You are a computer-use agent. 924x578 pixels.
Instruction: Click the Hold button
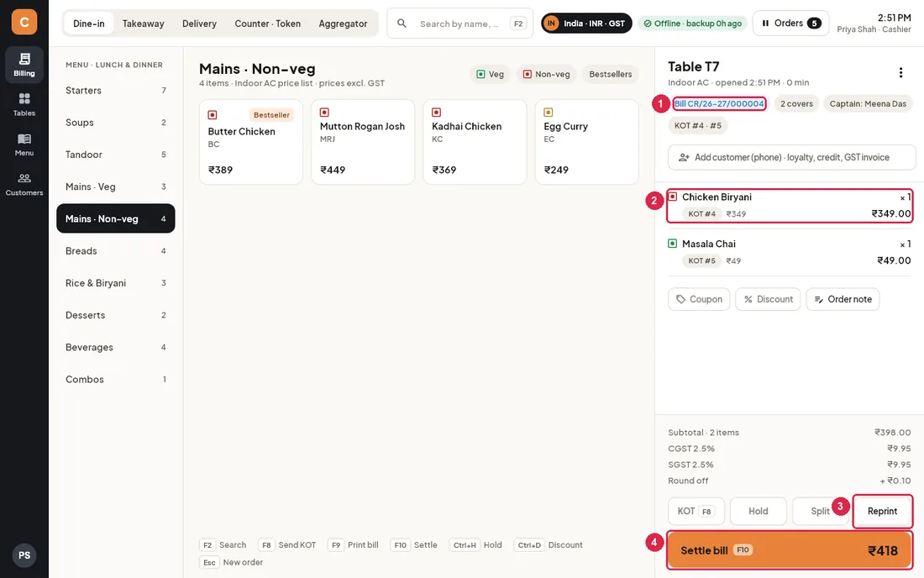point(758,511)
